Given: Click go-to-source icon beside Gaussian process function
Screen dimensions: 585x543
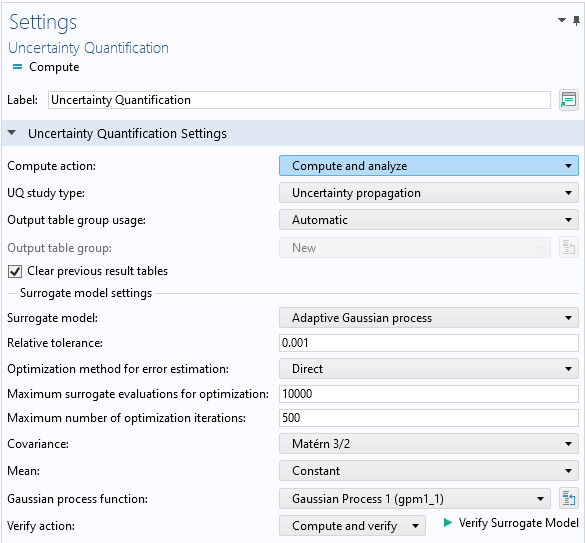Looking at the screenshot, I should (x=569, y=499).
